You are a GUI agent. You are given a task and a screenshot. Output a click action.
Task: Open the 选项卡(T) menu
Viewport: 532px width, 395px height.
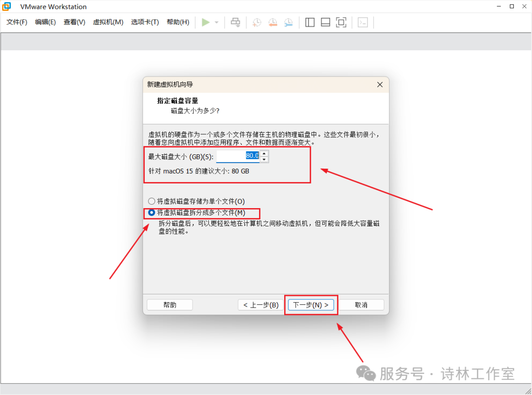click(x=145, y=22)
